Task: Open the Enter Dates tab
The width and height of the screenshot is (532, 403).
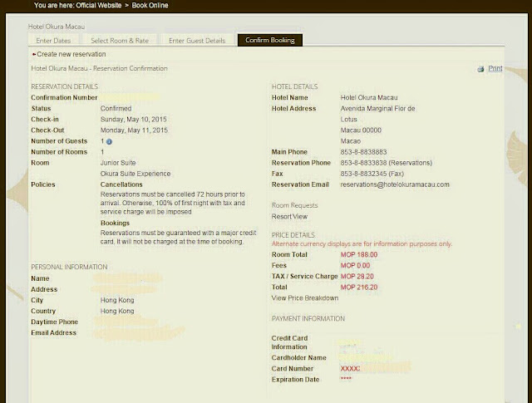Action: (x=53, y=41)
